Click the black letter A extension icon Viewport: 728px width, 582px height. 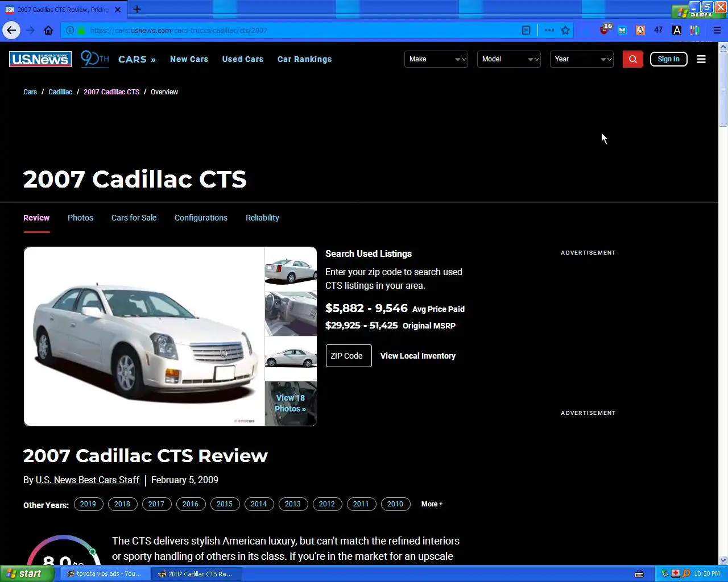click(x=677, y=30)
